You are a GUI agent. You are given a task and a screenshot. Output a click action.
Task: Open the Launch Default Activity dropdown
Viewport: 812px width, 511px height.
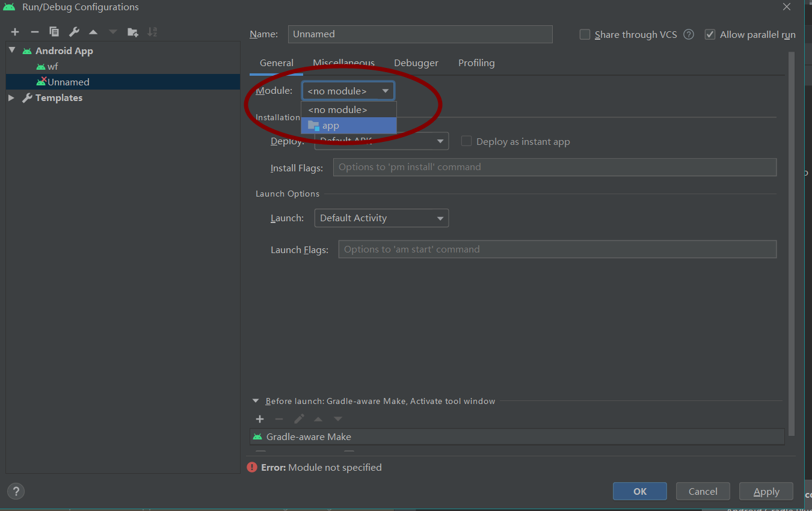[381, 218]
